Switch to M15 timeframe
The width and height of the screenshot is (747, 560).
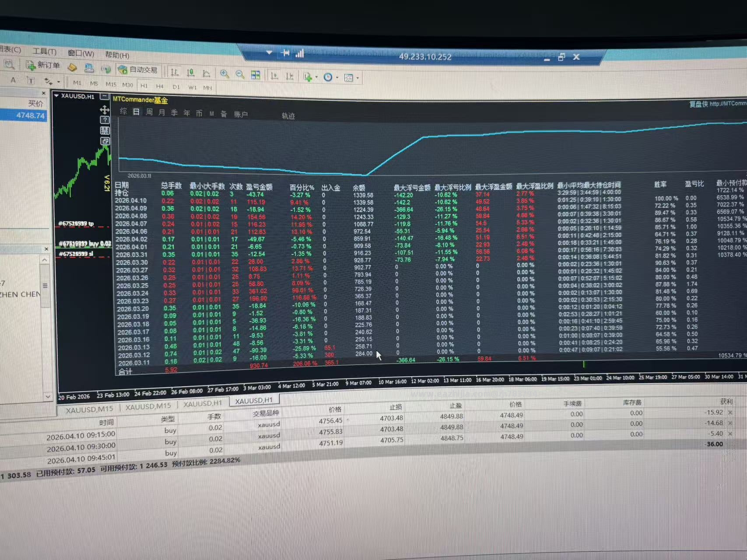click(x=111, y=84)
